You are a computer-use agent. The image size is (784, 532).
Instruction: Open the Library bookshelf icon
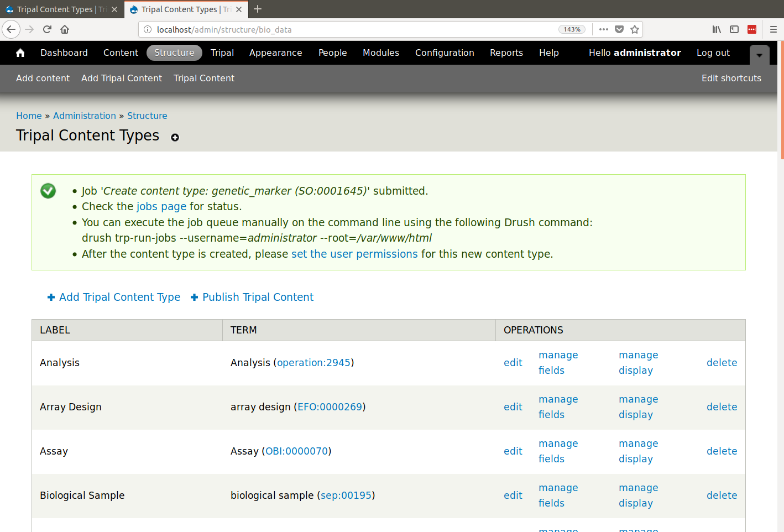click(717, 29)
